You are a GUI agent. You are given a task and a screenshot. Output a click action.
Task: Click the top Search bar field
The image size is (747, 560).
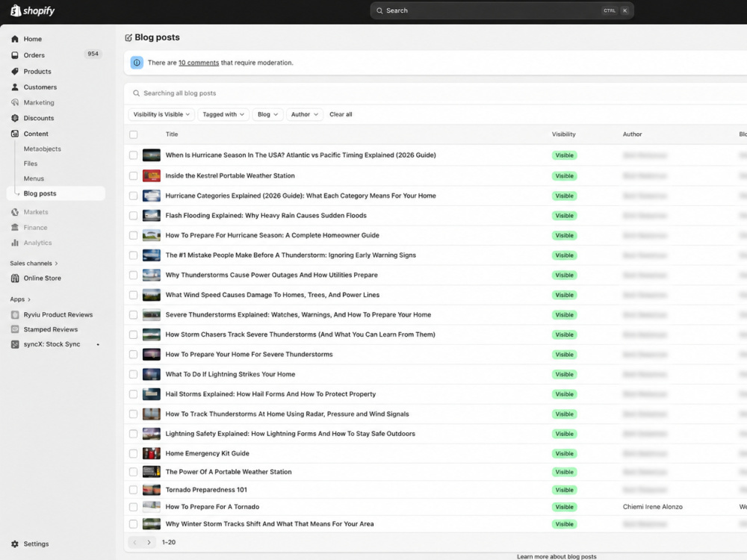click(502, 10)
